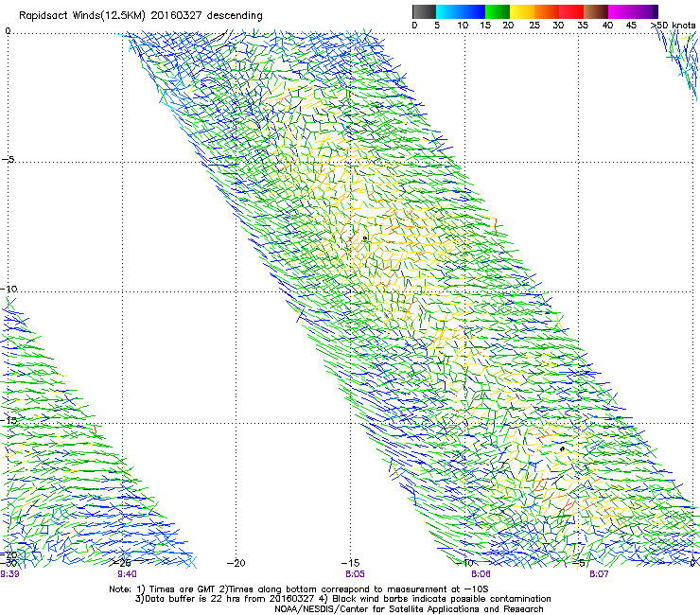Pick the orange 25-30 knots legend swatch
700x615 pixels.
tap(547, 11)
